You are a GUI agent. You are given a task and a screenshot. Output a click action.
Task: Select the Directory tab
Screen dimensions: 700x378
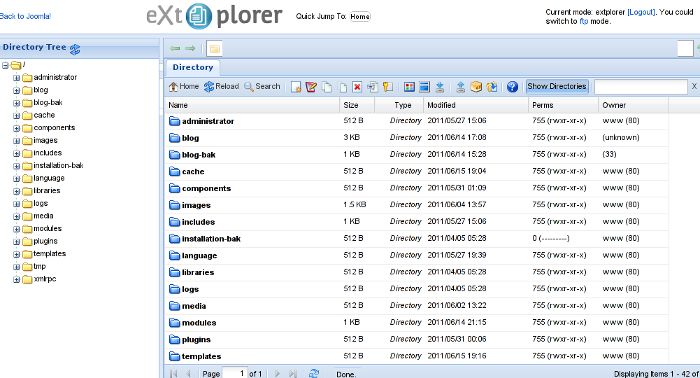(193, 67)
